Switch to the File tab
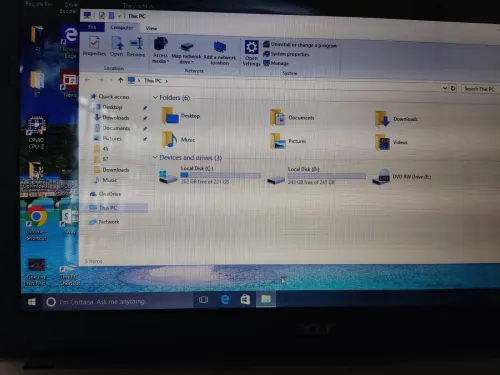This screenshot has width=500, height=375. (92, 27)
